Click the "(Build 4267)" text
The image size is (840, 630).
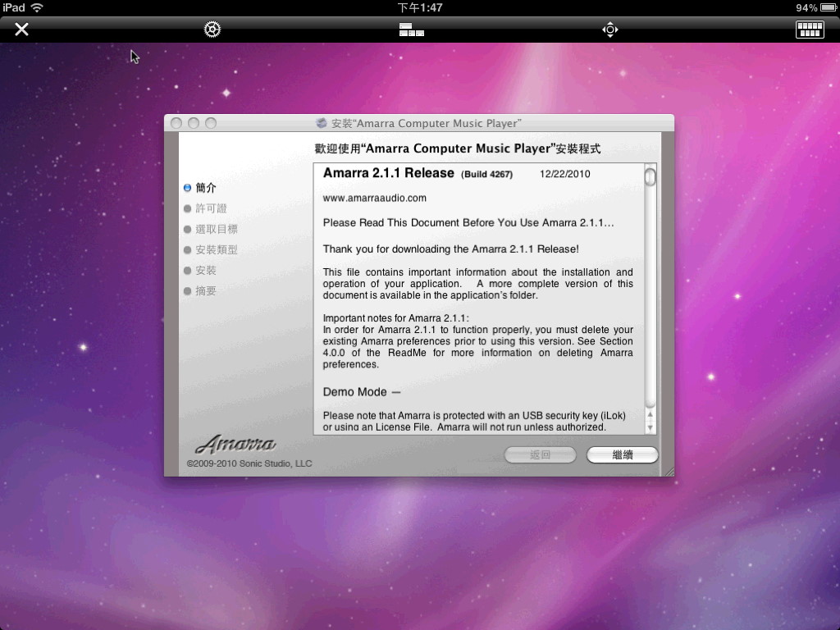[487, 174]
